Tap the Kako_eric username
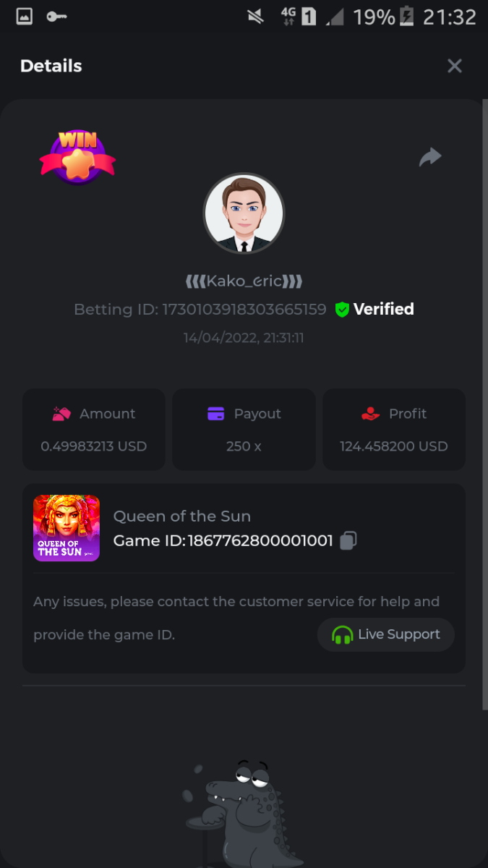The image size is (488, 868). point(244,281)
